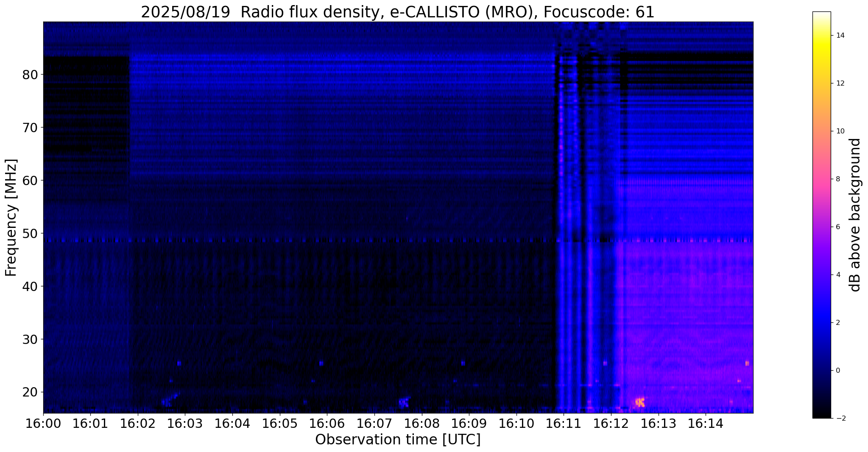Screen dimensions: 868x452
Task: Click the 16:13 time tick label
Action: click(659, 423)
